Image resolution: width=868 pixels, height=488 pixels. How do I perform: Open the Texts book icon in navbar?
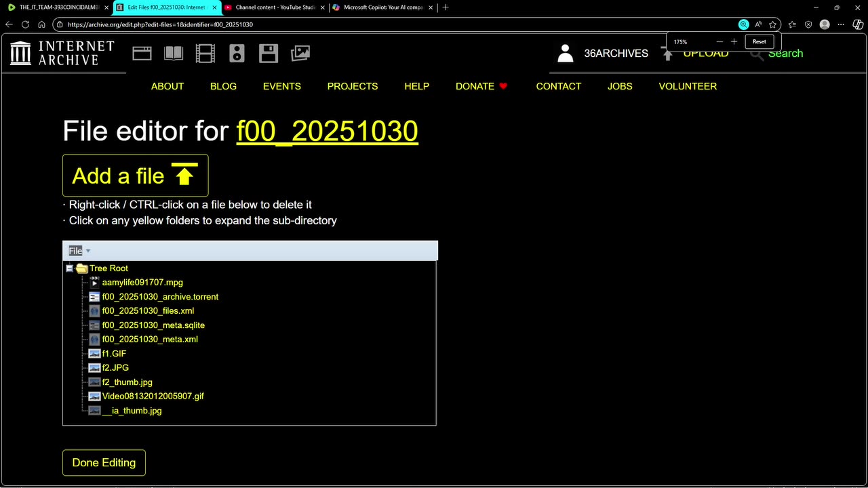click(x=174, y=54)
